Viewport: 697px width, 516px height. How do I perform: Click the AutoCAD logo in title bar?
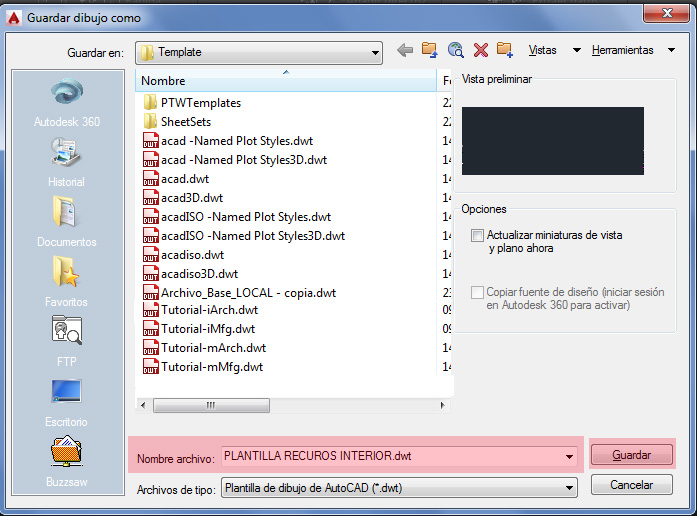point(14,18)
